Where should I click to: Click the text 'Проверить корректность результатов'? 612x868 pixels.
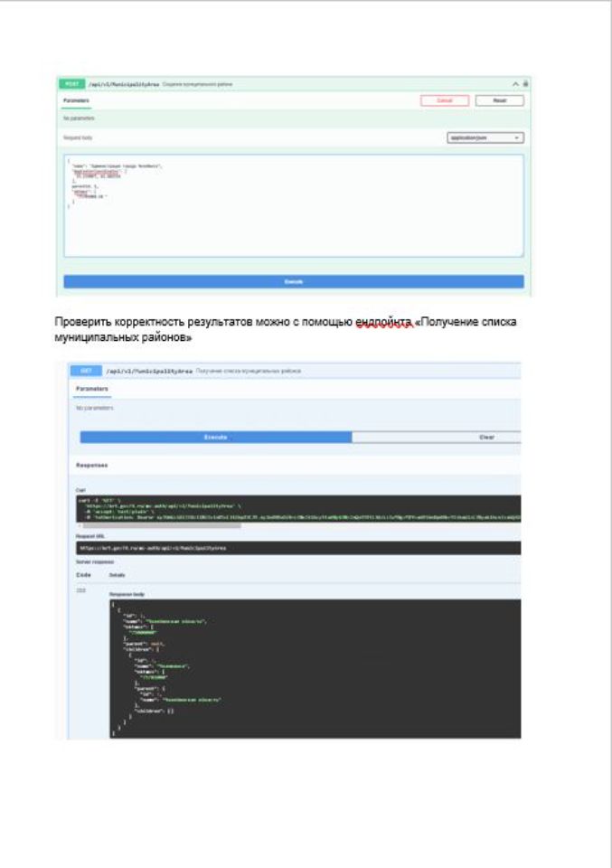point(154,322)
